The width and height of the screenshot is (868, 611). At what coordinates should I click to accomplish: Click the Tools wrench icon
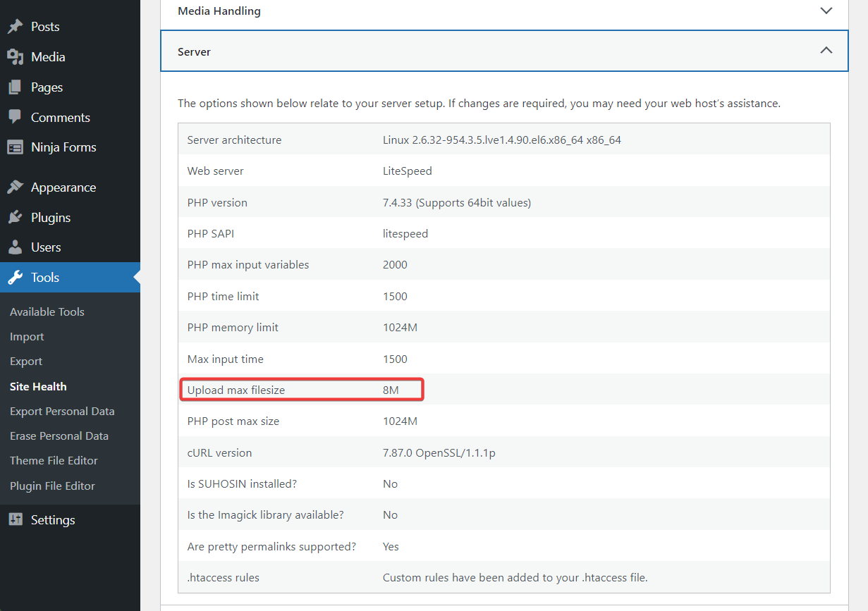[16, 277]
